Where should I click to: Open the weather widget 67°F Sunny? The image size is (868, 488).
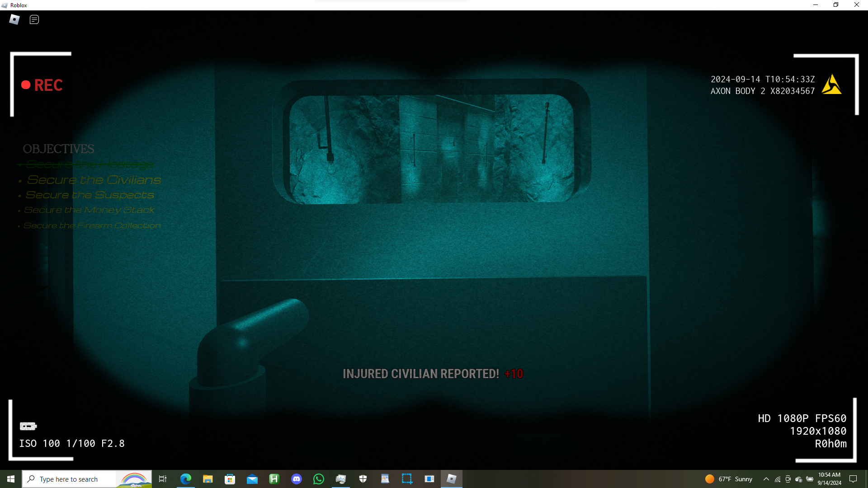click(x=729, y=479)
